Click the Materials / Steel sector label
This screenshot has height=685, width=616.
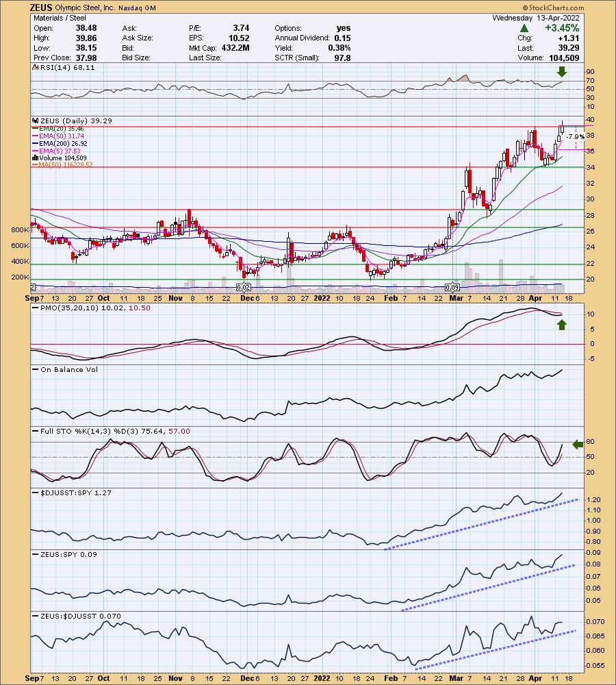coord(60,18)
